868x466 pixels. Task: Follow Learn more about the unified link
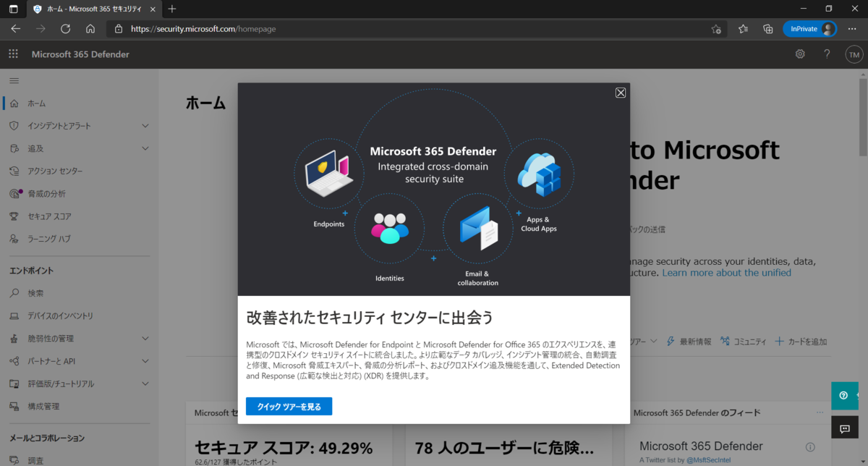726,273
